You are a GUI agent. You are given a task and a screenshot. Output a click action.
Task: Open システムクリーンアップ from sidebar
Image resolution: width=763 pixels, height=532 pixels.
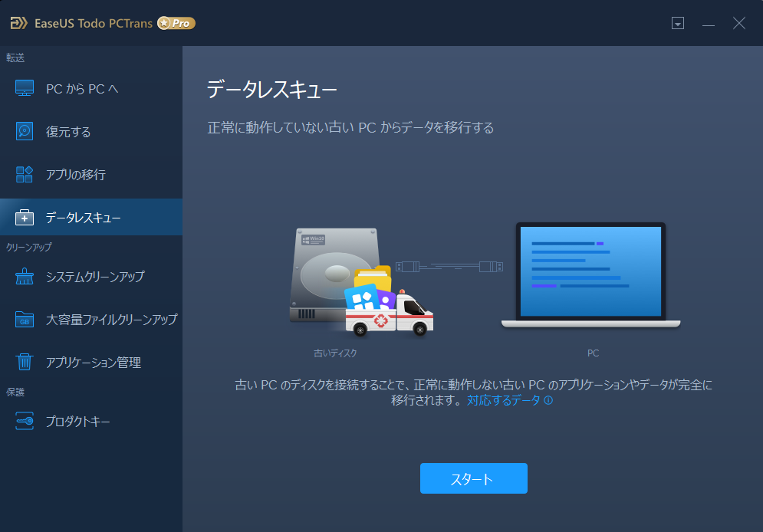coord(91,276)
